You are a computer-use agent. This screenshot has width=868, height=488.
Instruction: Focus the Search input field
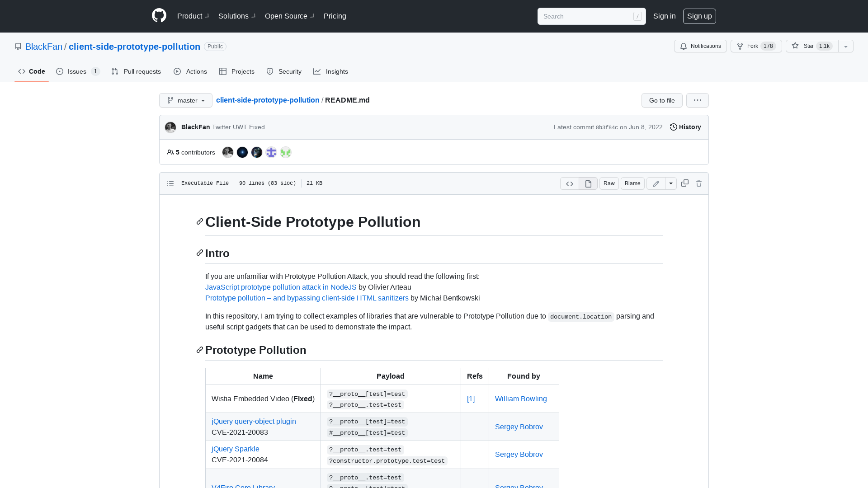point(591,16)
